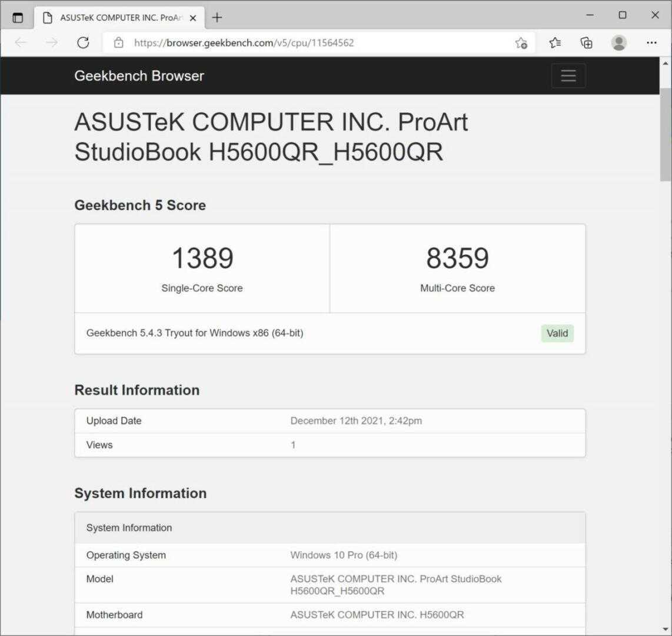This screenshot has width=672, height=636.
Task: Click the scrollbar down arrow
Action: [666, 628]
